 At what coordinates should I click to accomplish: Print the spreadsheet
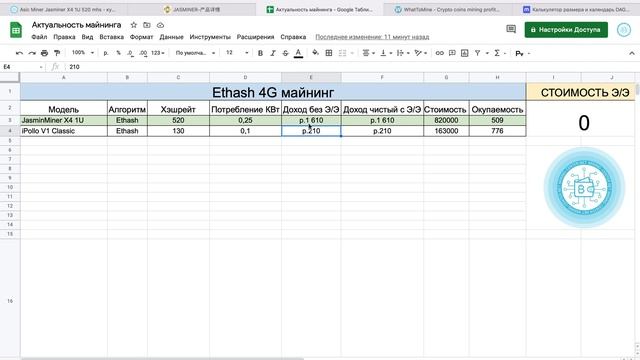point(44,53)
